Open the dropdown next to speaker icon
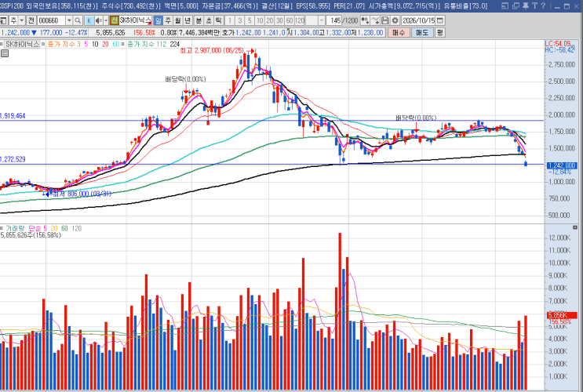 106,20
